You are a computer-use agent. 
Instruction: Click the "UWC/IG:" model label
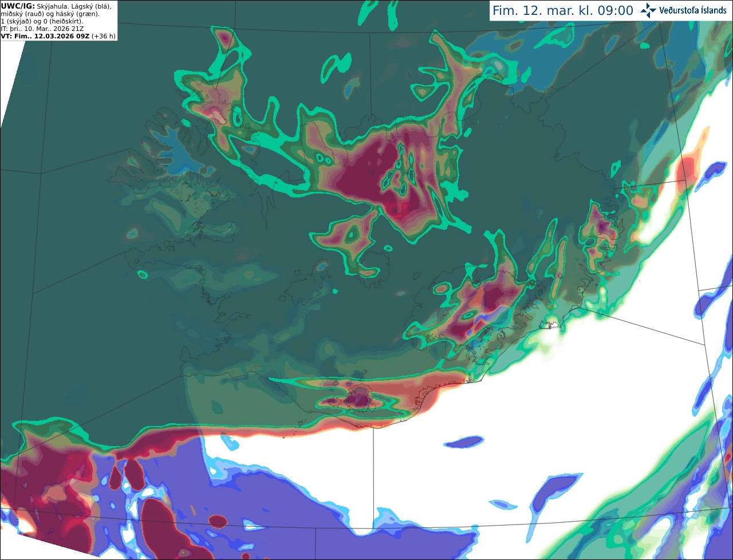coord(18,6)
